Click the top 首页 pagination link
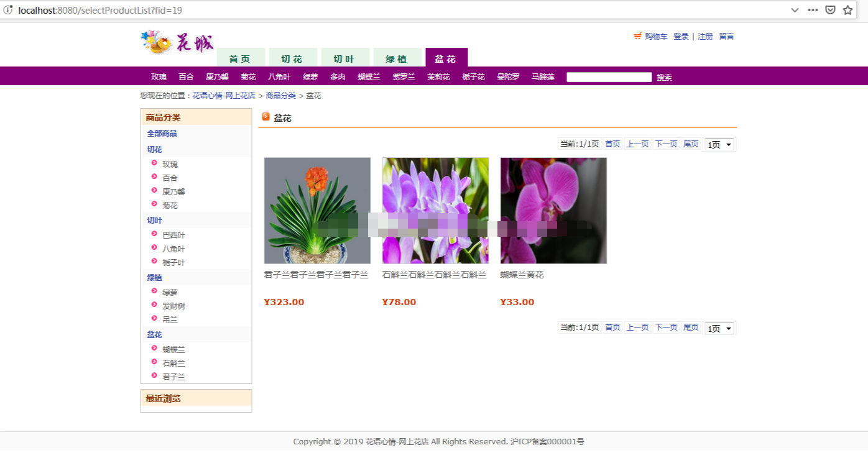The image size is (868, 458). pyautogui.click(x=612, y=144)
